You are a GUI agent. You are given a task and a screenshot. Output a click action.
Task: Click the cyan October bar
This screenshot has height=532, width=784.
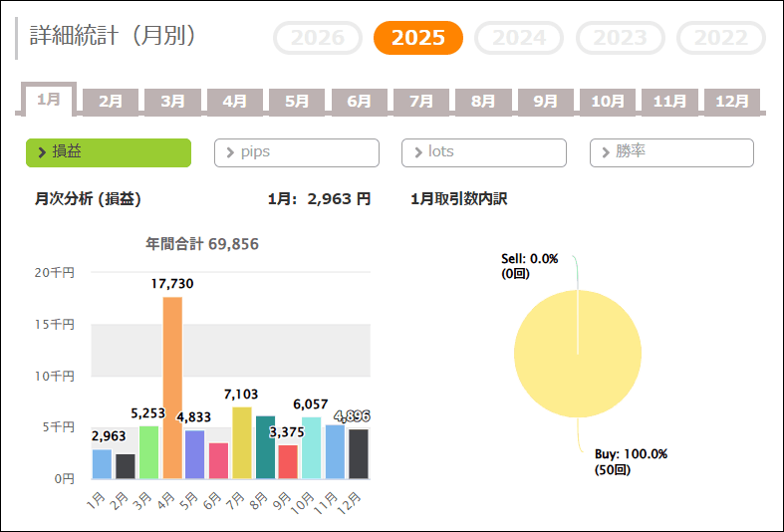click(x=312, y=448)
